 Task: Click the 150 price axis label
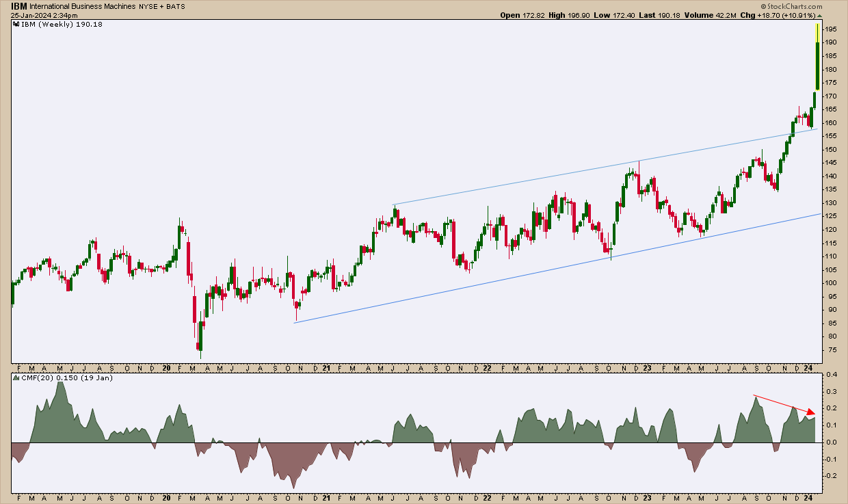pos(830,149)
